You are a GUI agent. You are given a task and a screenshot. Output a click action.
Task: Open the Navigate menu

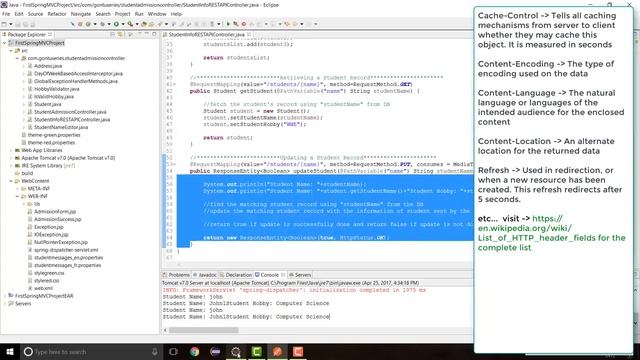point(81,14)
